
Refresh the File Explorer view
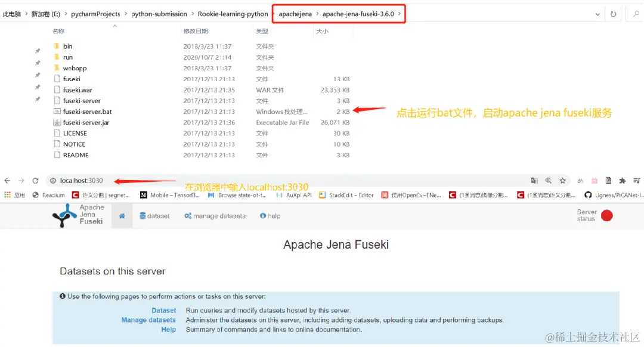[x=614, y=14]
